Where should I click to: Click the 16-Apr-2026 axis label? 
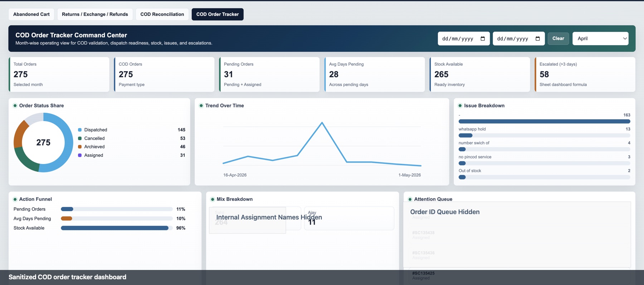[235, 175]
